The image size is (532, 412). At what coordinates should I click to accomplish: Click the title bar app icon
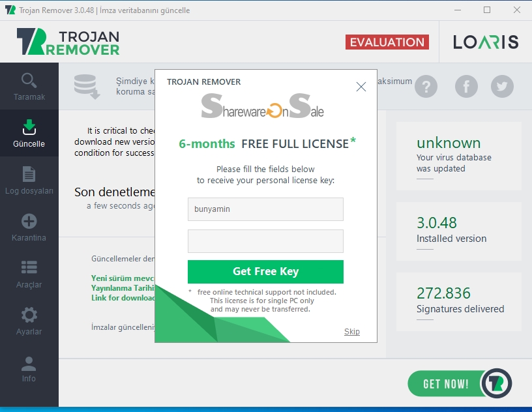(x=10, y=10)
